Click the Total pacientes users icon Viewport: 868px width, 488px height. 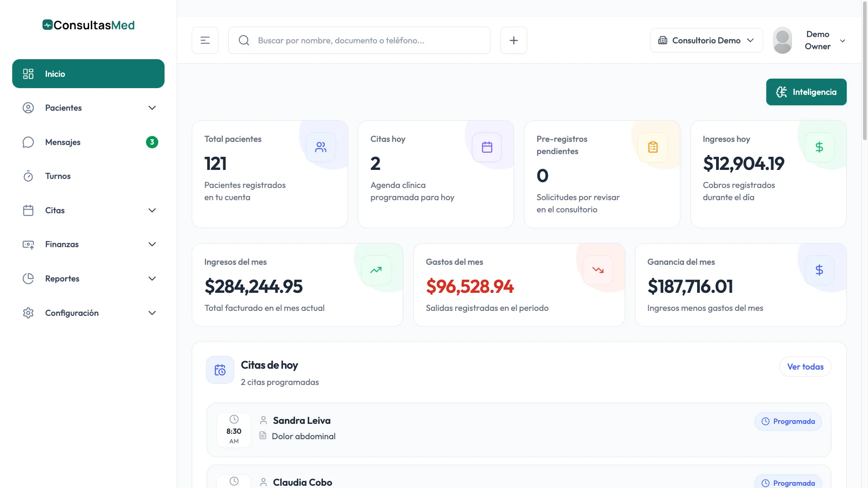321,147
